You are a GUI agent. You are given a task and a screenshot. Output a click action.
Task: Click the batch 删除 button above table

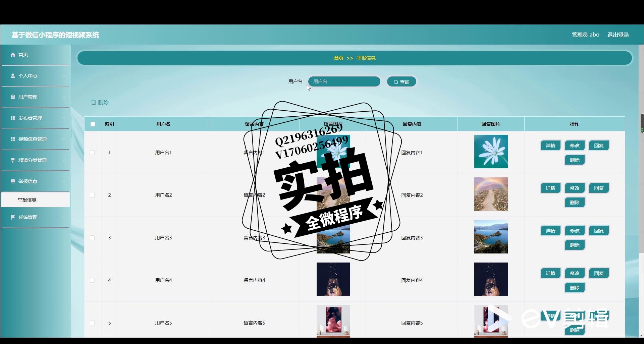[100, 102]
